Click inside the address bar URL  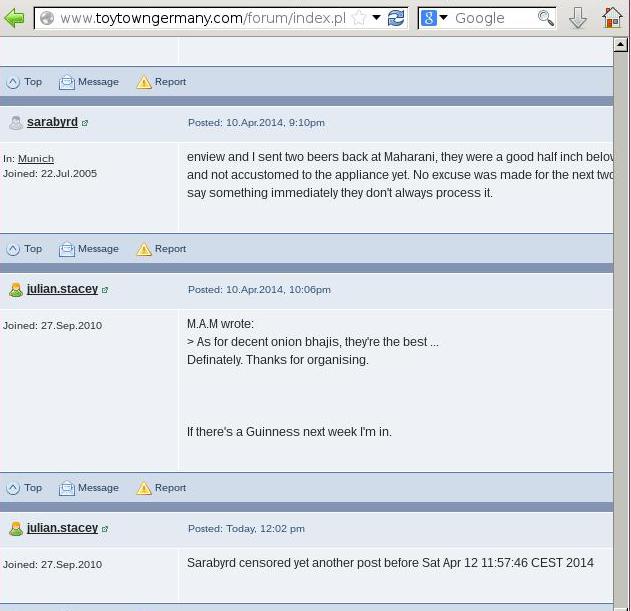pyautogui.click(x=200, y=18)
